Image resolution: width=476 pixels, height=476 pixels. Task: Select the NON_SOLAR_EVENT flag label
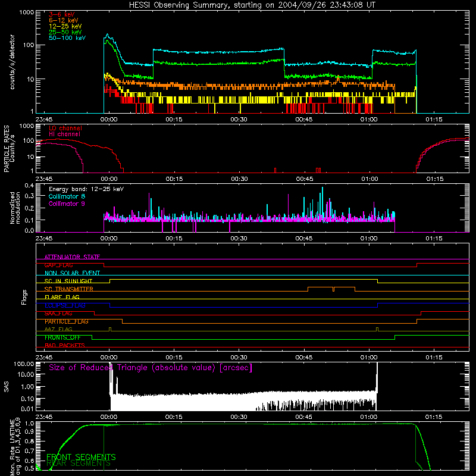[72, 273]
